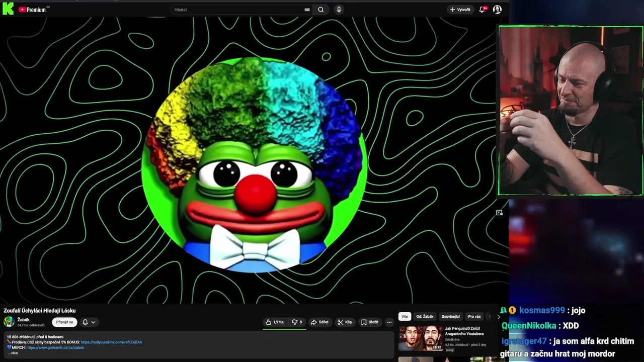Click the streamer webcam overlay

[571, 111]
